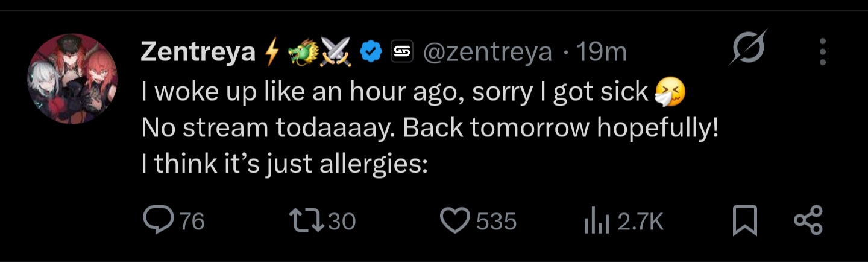Open the @zentreya handle link
868x262 pixels.
pos(487,53)
